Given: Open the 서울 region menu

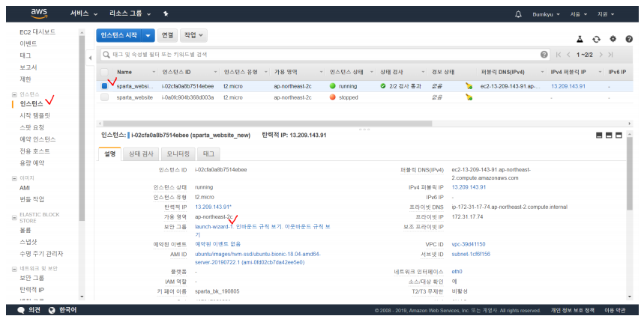Looking at the screenshot, I should pyautogui.click(x=578, y=14).
